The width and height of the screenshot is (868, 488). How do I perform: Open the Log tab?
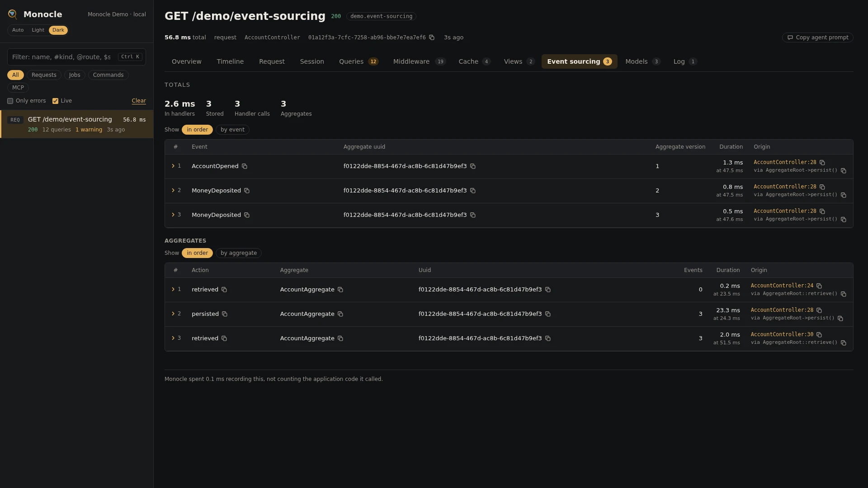(685, 62)
